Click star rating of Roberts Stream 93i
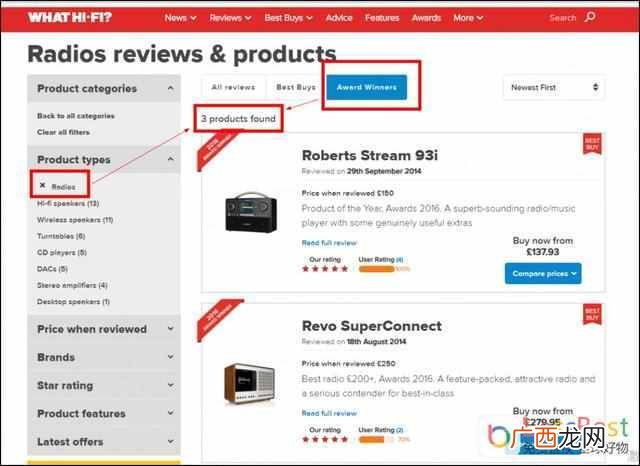640x466 pixels. click(x=325, y=269)
